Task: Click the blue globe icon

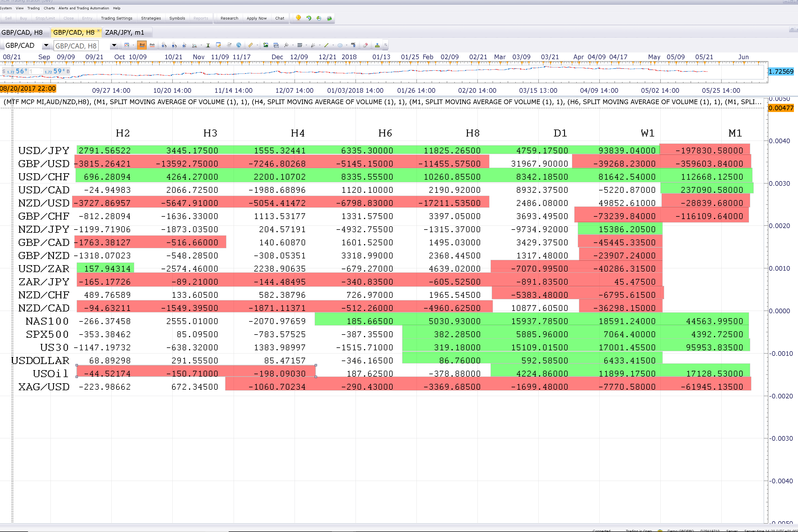Action: click(239, 45)
